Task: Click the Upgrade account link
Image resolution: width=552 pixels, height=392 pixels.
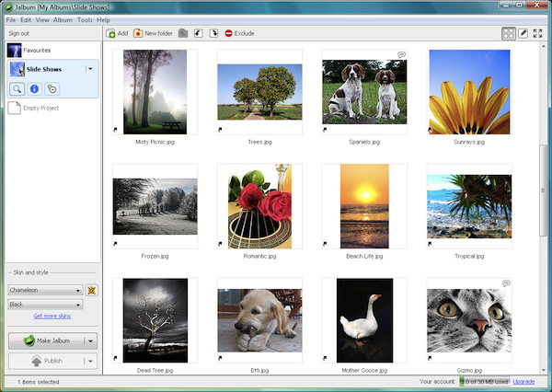Action: (523, 381)
